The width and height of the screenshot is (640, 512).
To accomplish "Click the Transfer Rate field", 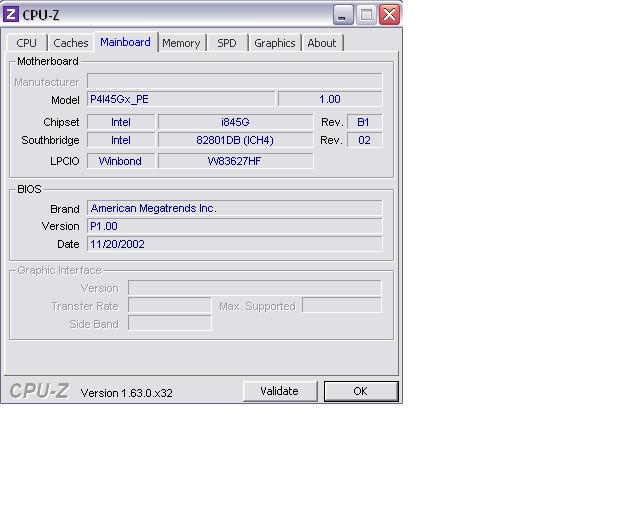I will [x=170, y=306].
